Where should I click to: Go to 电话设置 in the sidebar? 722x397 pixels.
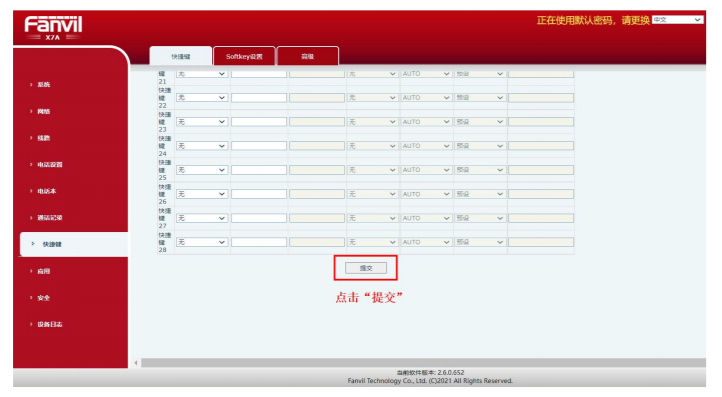click(x=50, y=164)
